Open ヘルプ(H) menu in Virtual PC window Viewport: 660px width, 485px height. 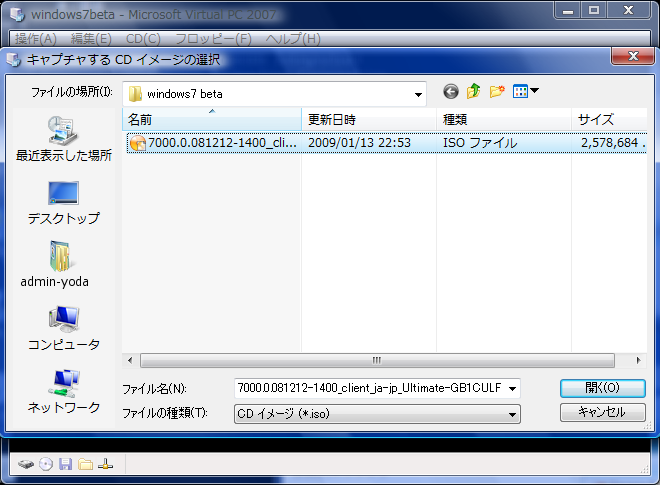click(293, 39)
